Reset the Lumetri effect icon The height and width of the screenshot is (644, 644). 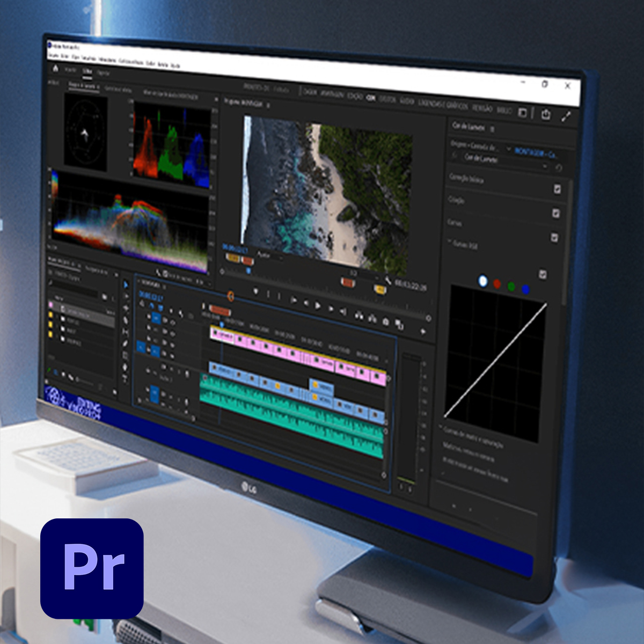coord(559,168)
